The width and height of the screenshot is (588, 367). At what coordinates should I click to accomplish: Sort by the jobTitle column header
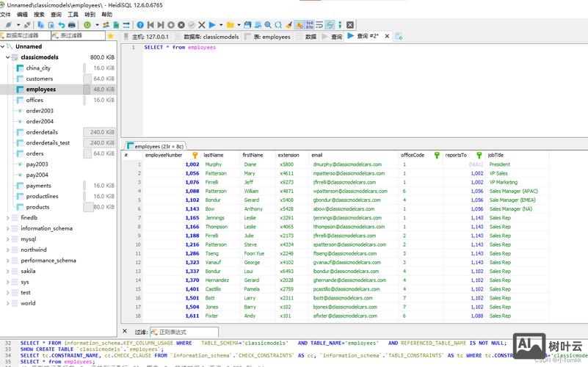pos(518,155)
